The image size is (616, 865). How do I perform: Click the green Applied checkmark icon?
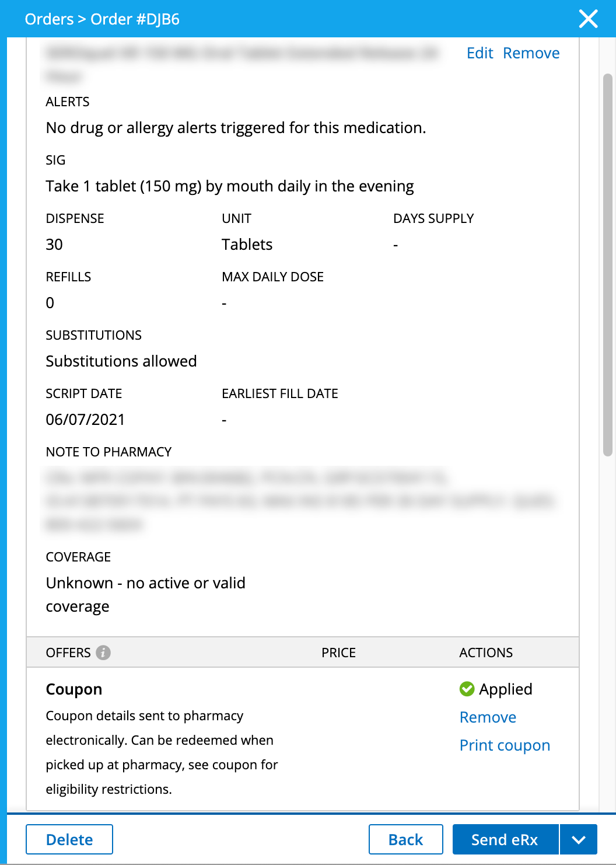tap(467, 689)
